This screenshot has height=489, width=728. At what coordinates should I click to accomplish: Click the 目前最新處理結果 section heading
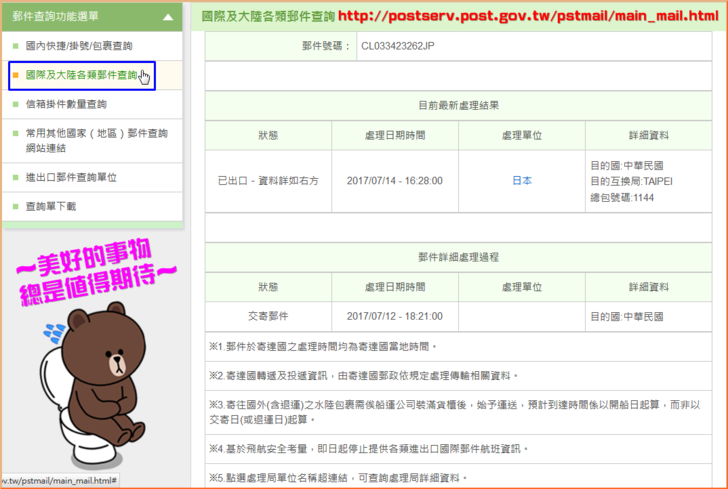coord(458,105)
